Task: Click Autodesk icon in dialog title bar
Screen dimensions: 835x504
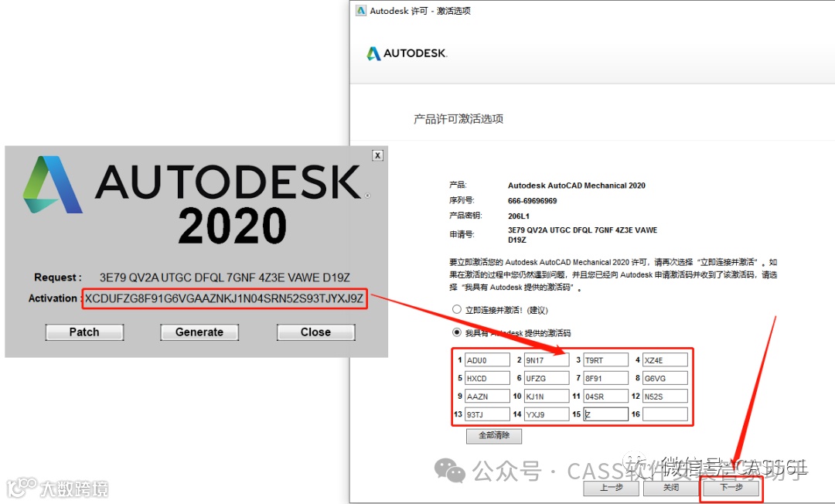Action: point(361,11)
